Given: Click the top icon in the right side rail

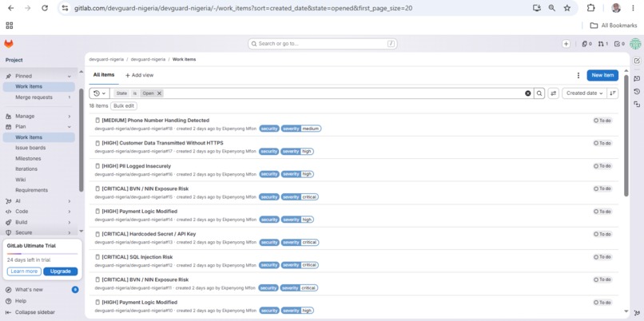Looking at the screenshot, I should pyautogui.click(x=637, y=61).
